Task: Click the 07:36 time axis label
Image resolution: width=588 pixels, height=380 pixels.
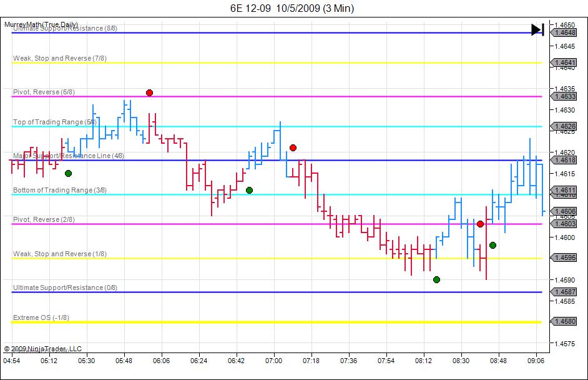Action: pyautogui.click(x=349, y=361)
